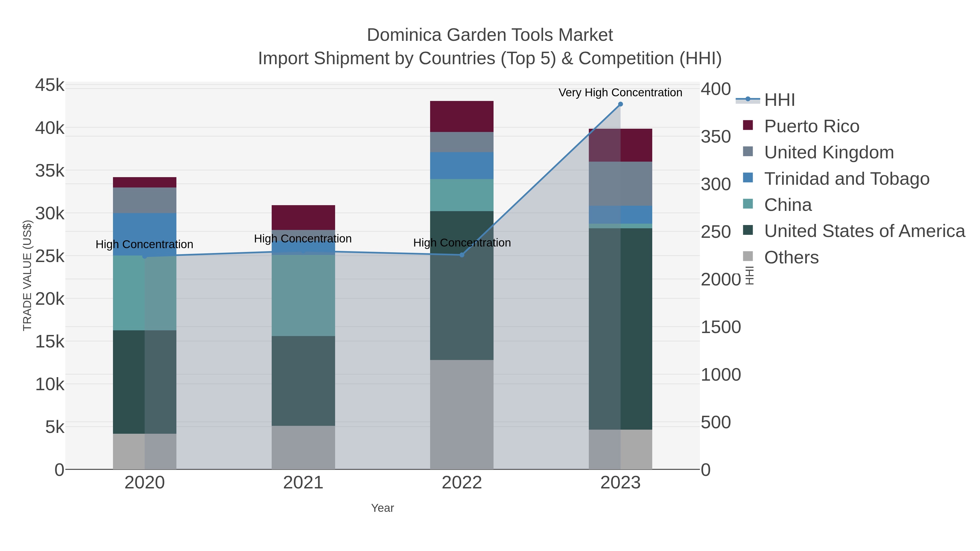Click the 2022 x-axis label
This screenshot has width=980, height=551.
point(462,483)
